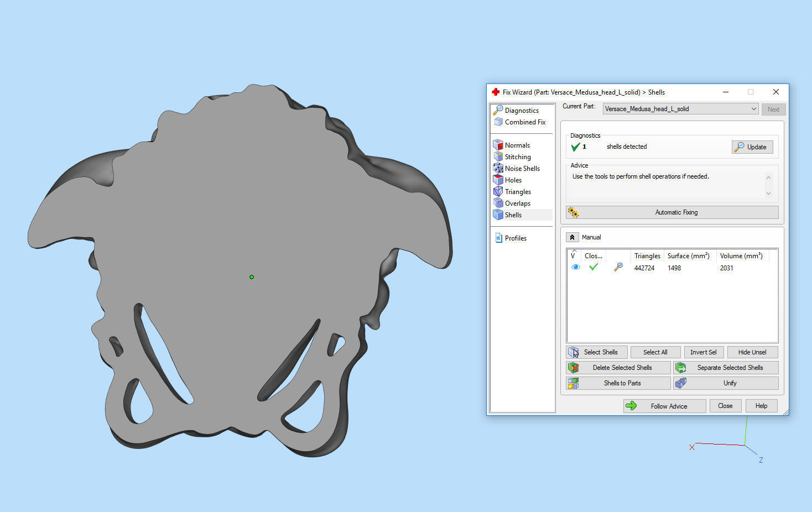Click the Z axis label of the orientation indicator

coord(761,460)
